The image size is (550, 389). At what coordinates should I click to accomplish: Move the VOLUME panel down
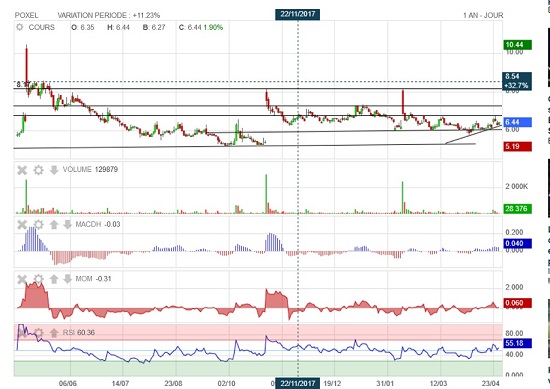(54, 170)
